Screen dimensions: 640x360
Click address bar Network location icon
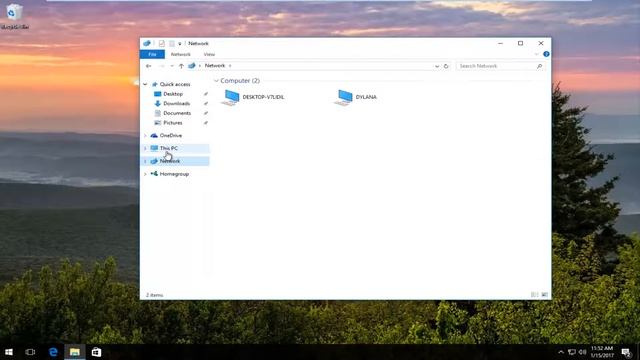click(x=192, y=66)
